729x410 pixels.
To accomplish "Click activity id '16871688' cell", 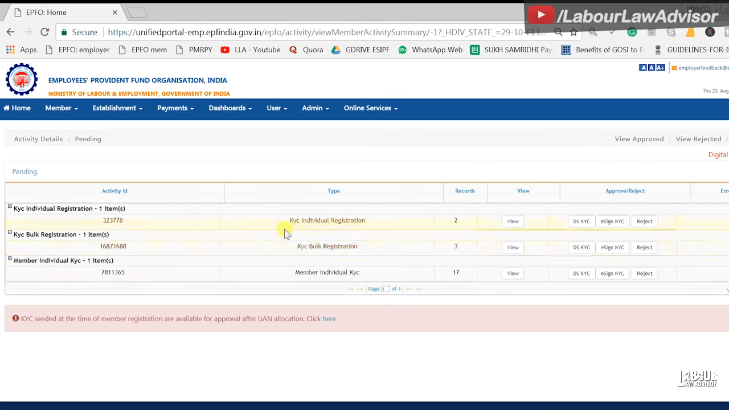I will [x=113, y=246].
